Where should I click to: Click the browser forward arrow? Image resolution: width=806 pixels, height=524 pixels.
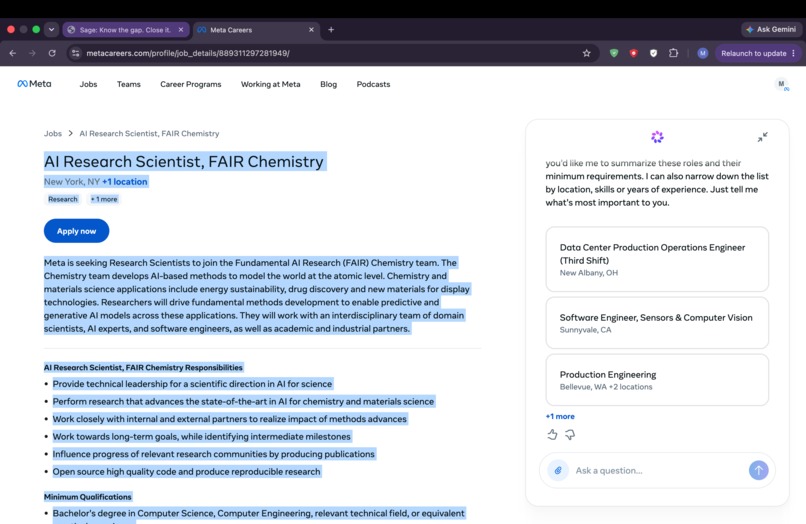click(32, 53)
